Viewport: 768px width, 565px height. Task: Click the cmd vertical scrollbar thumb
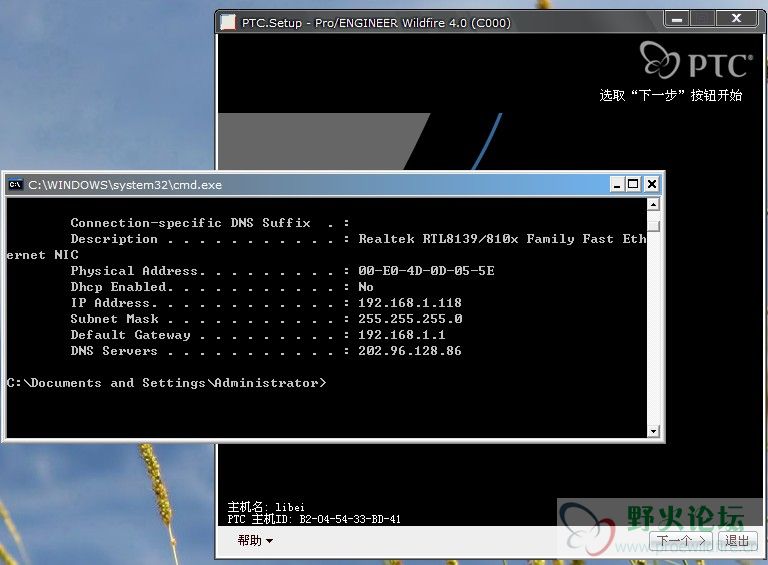[653, 226]
